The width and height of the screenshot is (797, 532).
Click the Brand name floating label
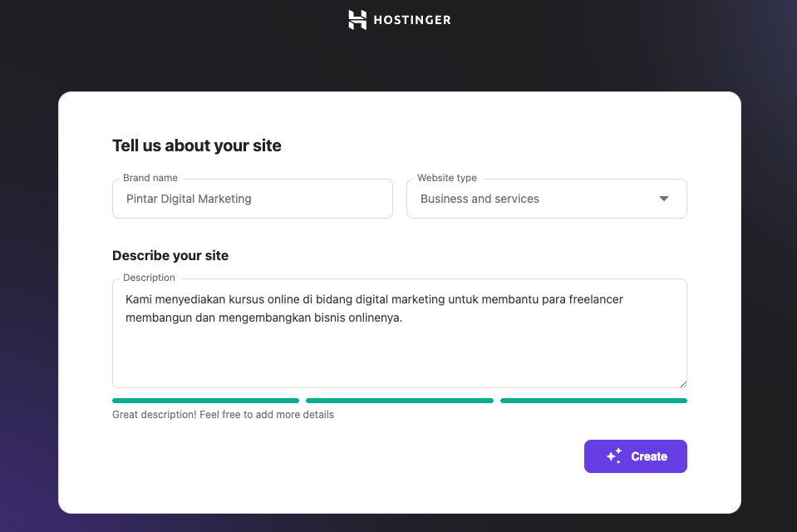tap(150, 177)
